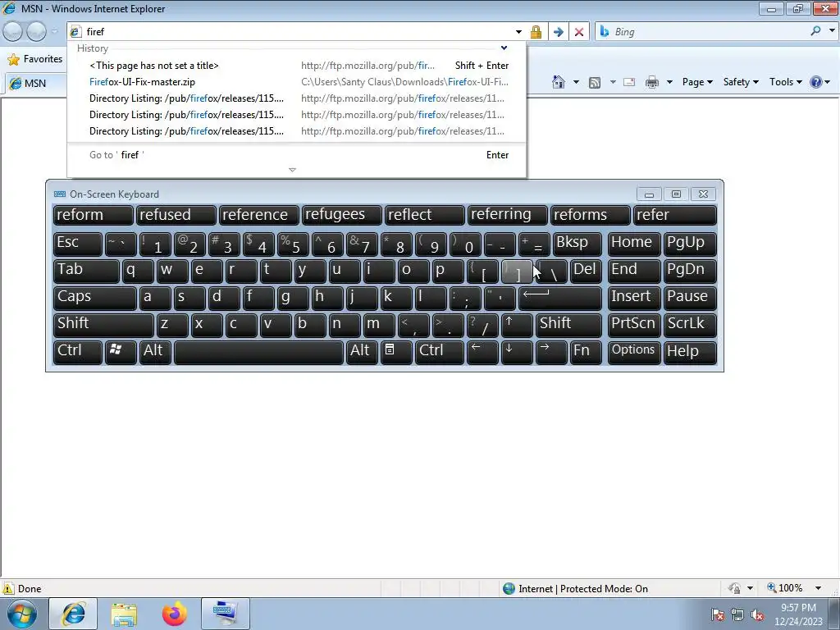Toggle the Caps key on On-Screen Keyboard
Screen dimensions: 840x630
95,298
